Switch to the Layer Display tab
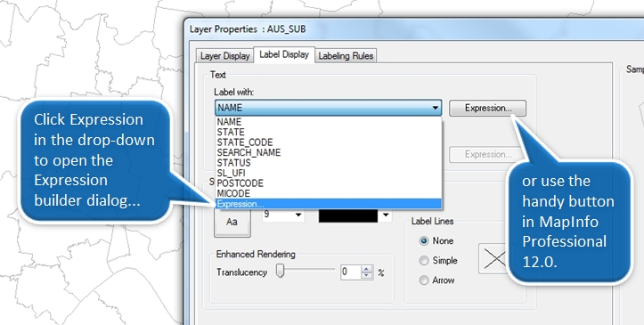This screenshot has height=325, width=644. point(224,56)
